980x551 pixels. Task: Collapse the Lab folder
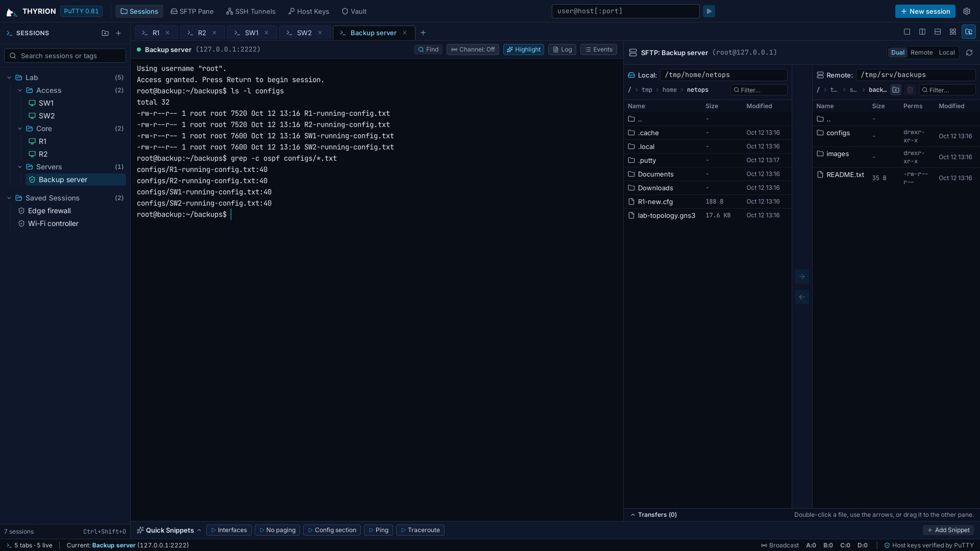click(x=9, y=78)
